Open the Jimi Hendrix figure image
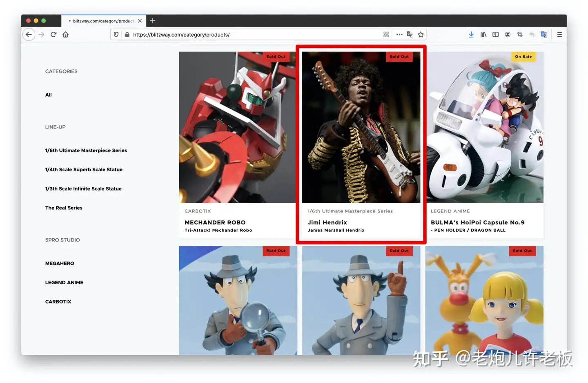The width and height of the screenshot is (588, 383). (361, 127)
